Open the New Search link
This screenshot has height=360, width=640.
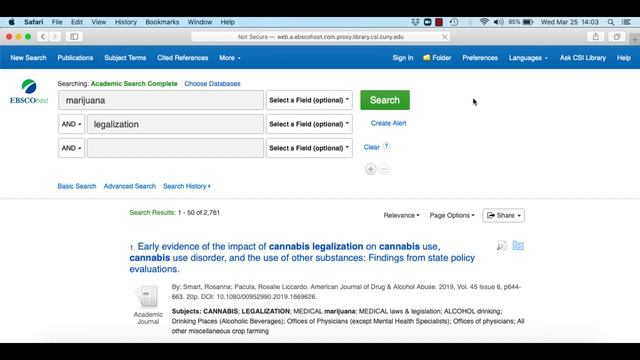tap(28, 58)
